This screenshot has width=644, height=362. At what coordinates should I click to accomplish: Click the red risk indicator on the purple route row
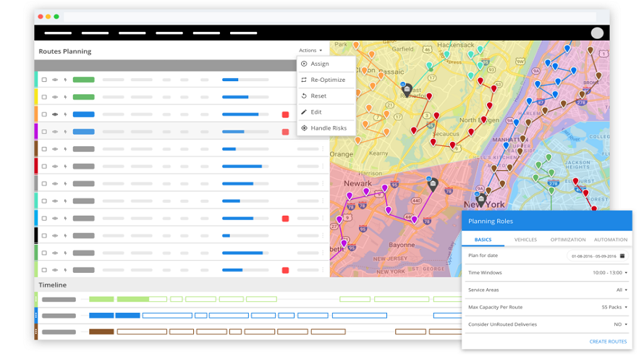285,132
